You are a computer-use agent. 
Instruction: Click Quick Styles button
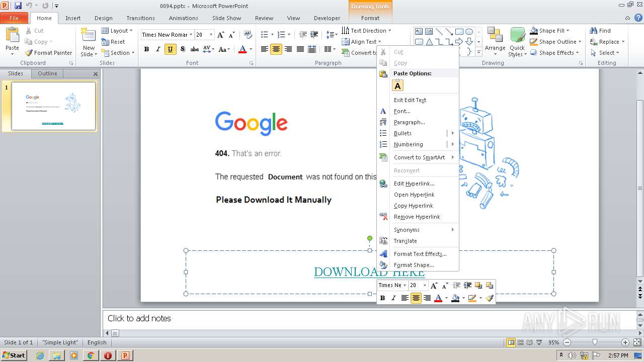[517, 42]
